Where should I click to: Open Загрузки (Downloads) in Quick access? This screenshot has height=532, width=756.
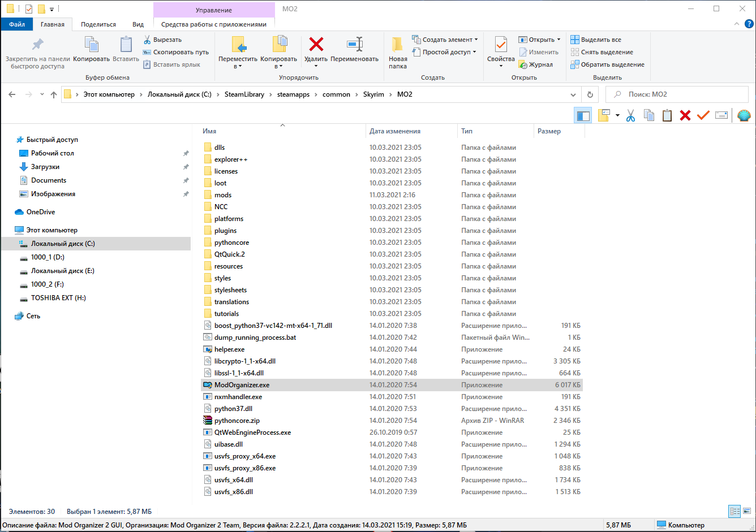tap(45, 167)
